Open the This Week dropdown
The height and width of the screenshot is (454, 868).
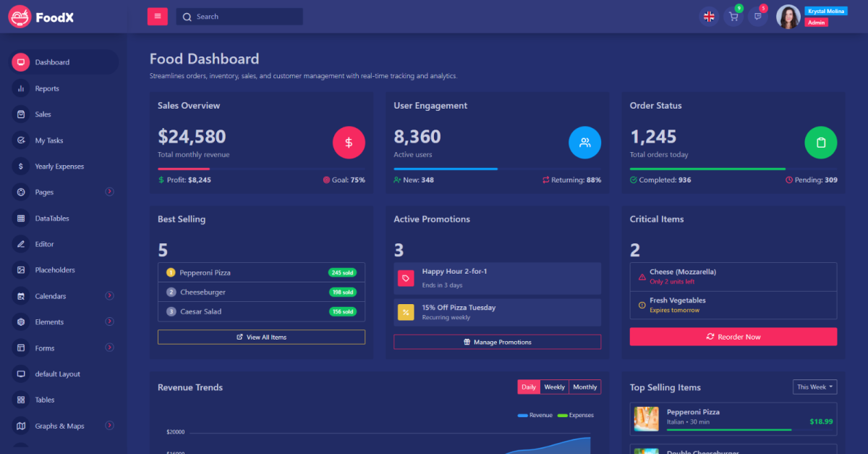tap(814, 387)
